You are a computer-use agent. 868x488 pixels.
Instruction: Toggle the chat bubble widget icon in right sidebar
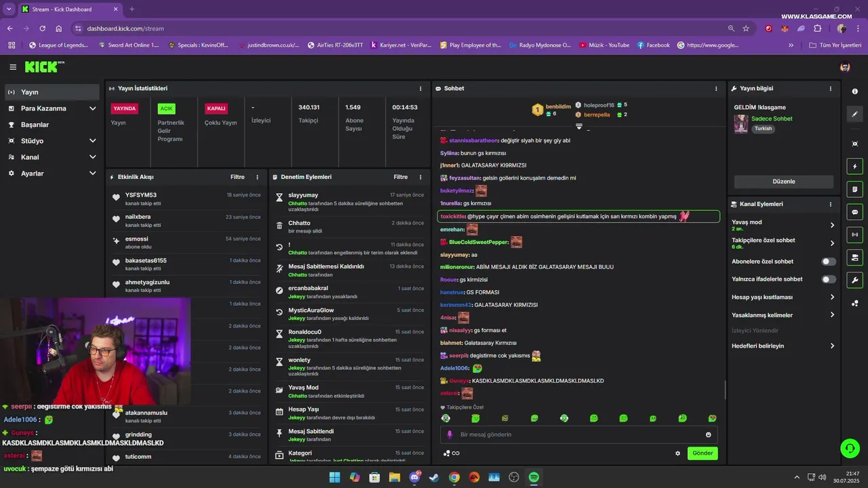(854, 212)
